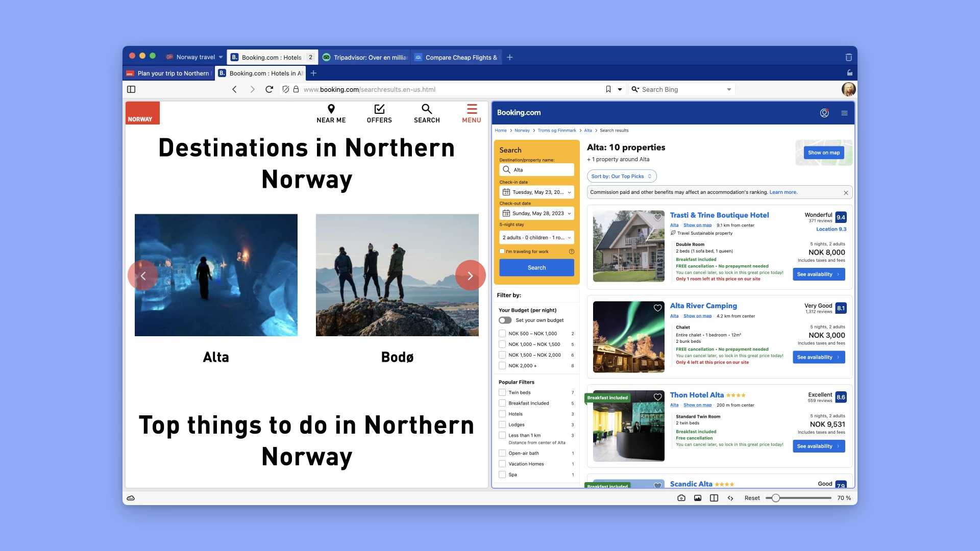Open the Thon Hotel Alta listing link

pyautogui.click(x=697, y=395)
